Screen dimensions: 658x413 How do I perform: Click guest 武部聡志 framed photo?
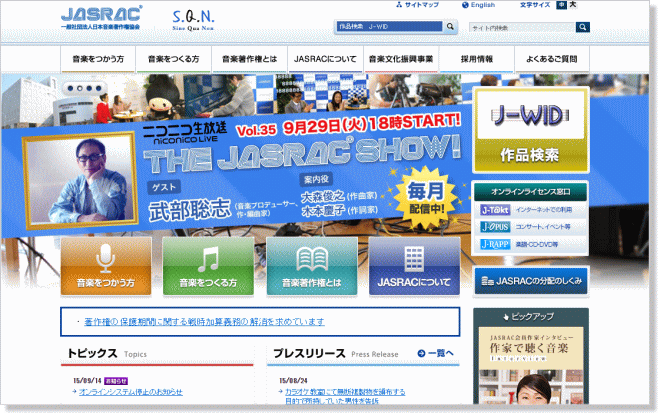click(81, 181)
